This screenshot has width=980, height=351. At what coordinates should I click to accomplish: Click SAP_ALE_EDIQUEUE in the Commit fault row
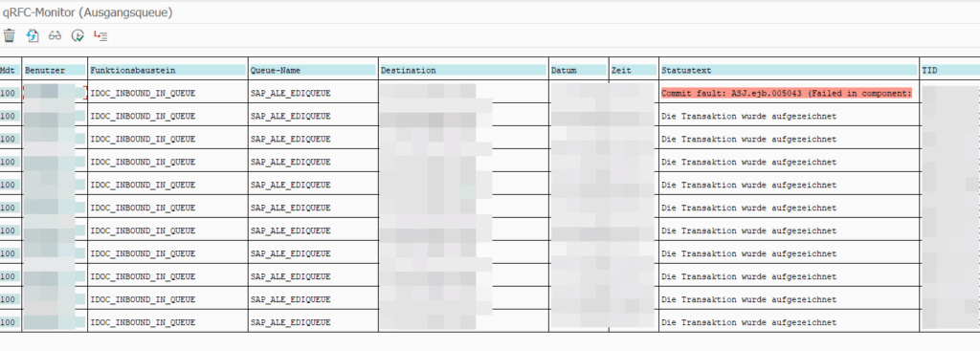coord(291,93)
